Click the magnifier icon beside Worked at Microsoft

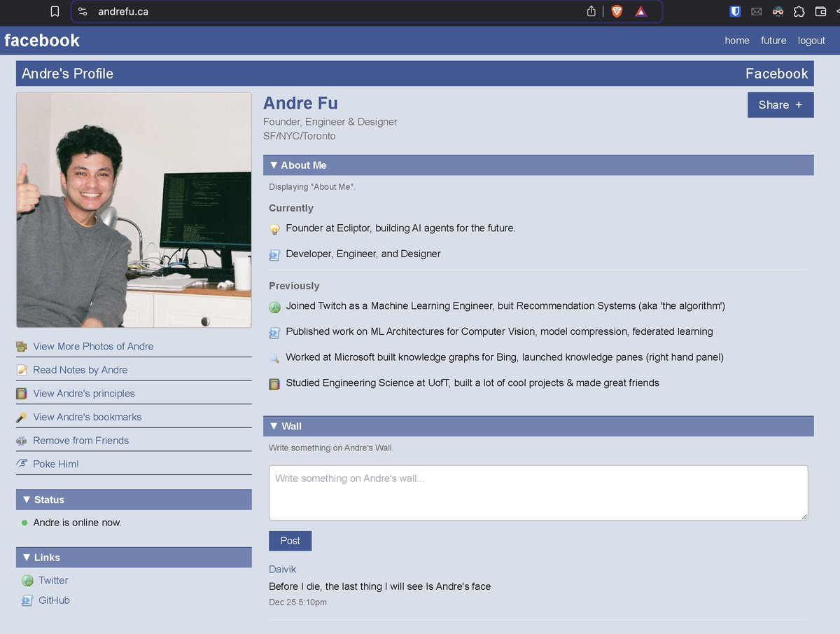(x=274, y=358)
